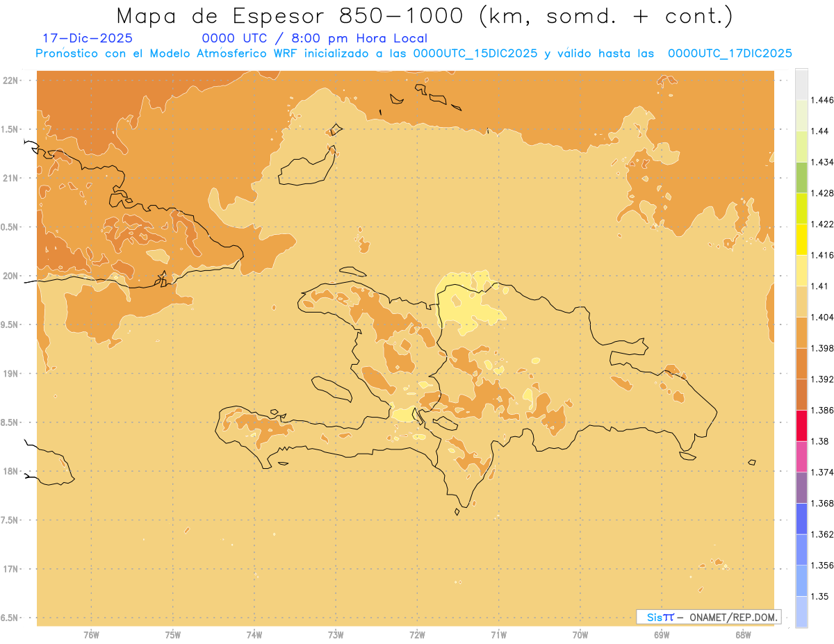Pick the green segment between 1.428 and 1.434
Image resolution: width=834 pixels, height=644 pixels.
[x=801, y=177]
